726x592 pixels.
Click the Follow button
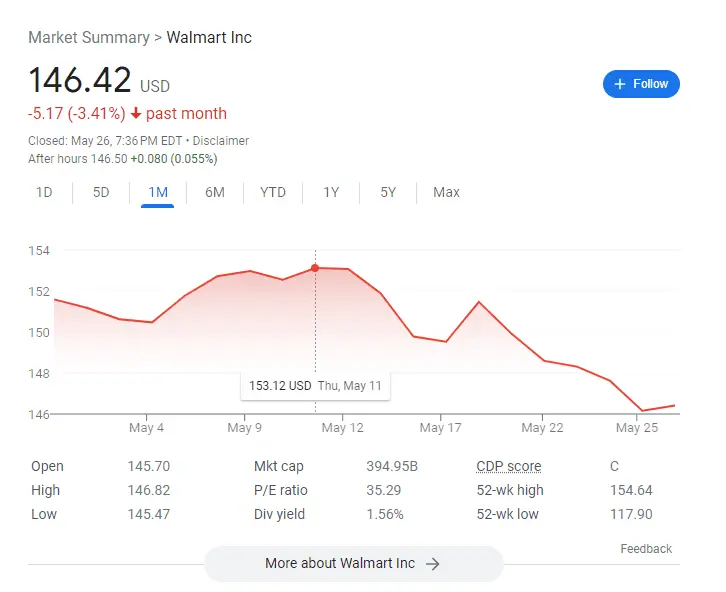tap(641, 84)
